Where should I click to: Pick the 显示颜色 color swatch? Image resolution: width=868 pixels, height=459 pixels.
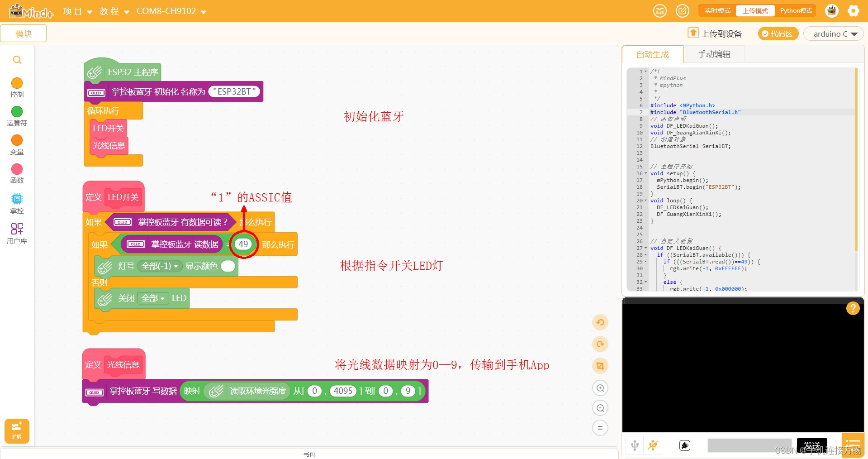[228, 266]
